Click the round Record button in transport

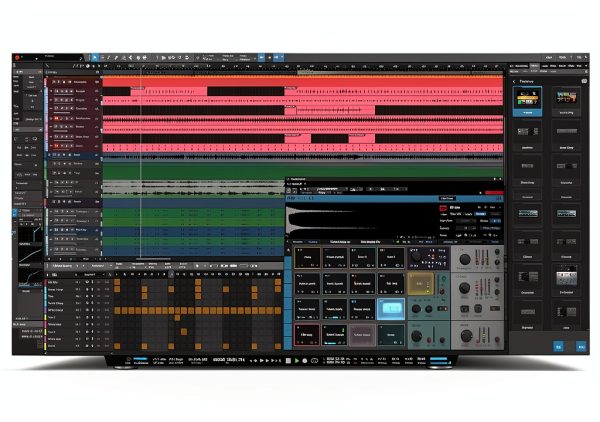click(305, 360)
